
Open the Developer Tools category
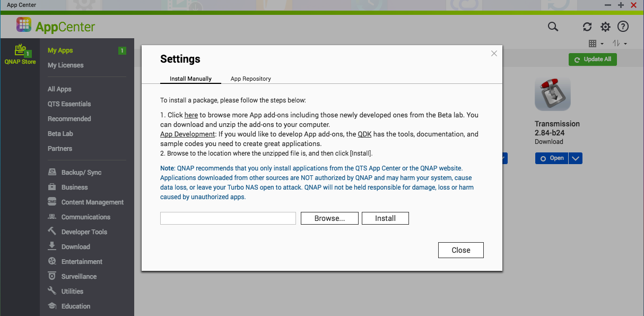pyautogui.click(x=84, y=232)
